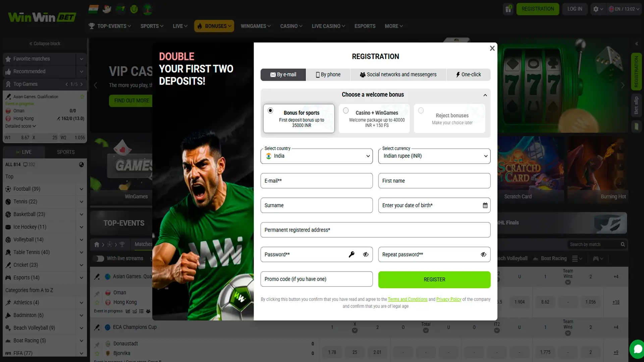Viewport: 644px width, 362px height.
Task: Show repeat password with eye icon
Action: pos(483,254)
